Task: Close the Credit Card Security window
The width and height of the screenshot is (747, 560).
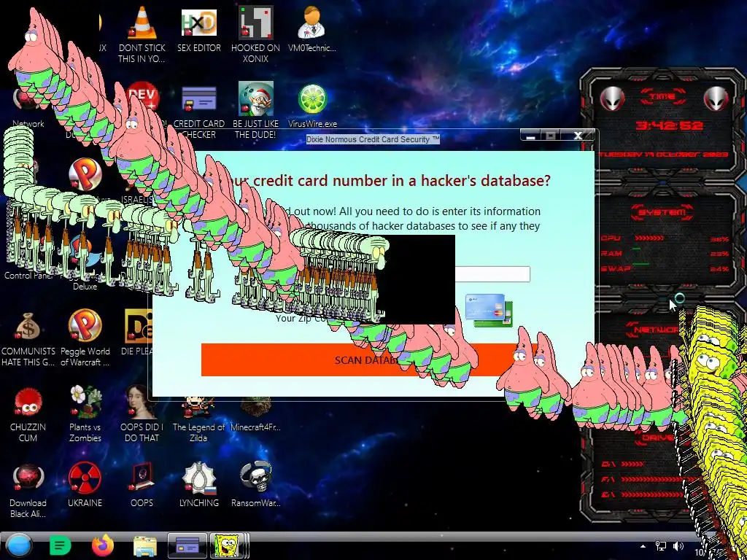Action: click(578, 136)
